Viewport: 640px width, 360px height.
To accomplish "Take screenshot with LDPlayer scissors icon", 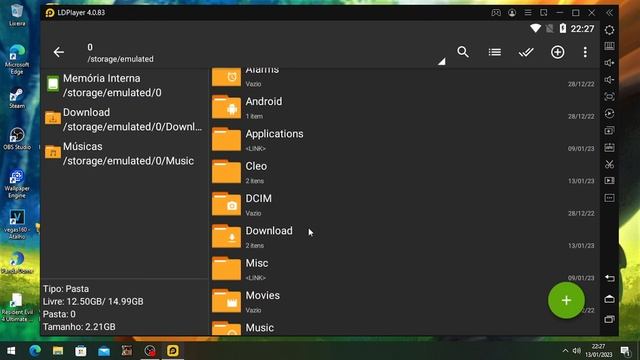I will coord(609,164).
